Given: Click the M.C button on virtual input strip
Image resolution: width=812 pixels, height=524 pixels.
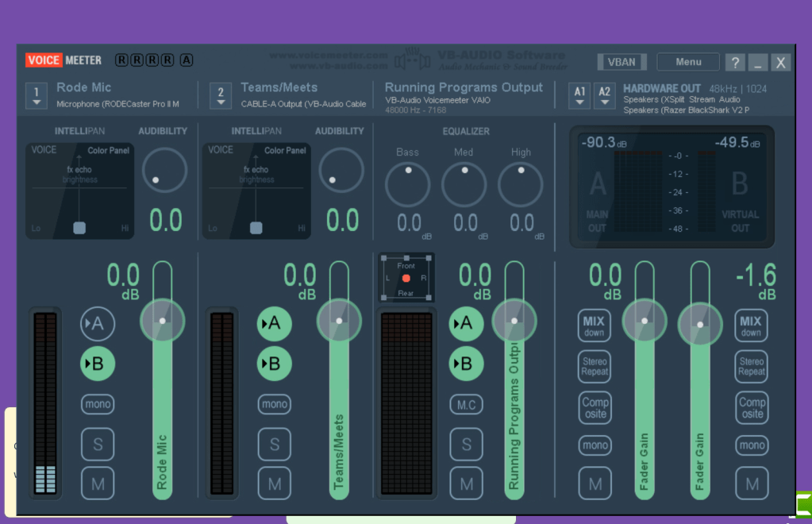Looking at the screenshot, I should coord(466,404).
